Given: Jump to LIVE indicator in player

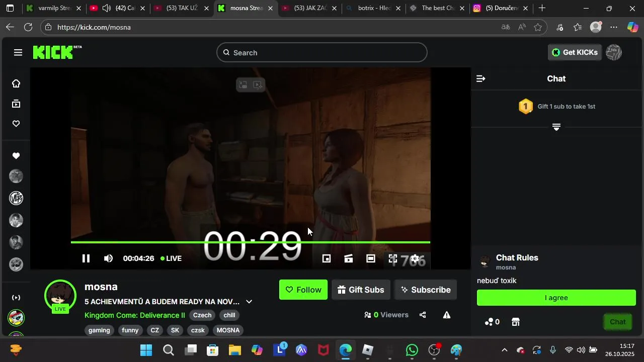Looking at the screenshot, I should pyautogui.click(x=171, y=258).
